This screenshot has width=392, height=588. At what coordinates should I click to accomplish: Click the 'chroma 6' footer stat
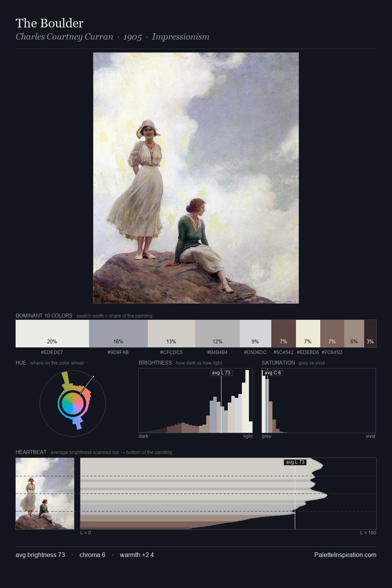pos(93,555)
